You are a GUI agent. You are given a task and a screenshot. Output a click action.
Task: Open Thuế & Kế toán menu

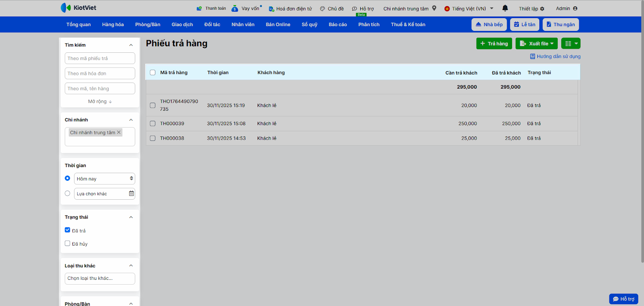(408, 25)
